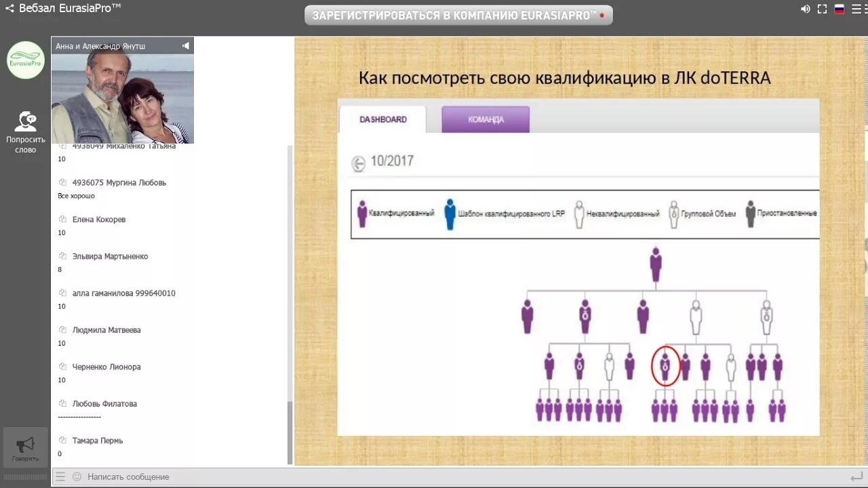This screenshot has height=488, width=868.
Task: Open the hamburger menu in the top right corner
Action: pyautogui.click(x=856, y=9)
